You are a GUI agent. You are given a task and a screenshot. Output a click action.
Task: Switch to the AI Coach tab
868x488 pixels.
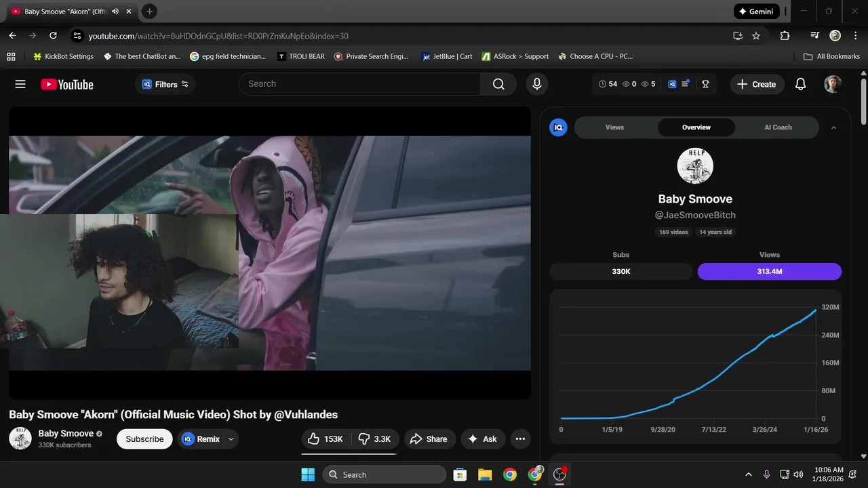coord(778,127)
